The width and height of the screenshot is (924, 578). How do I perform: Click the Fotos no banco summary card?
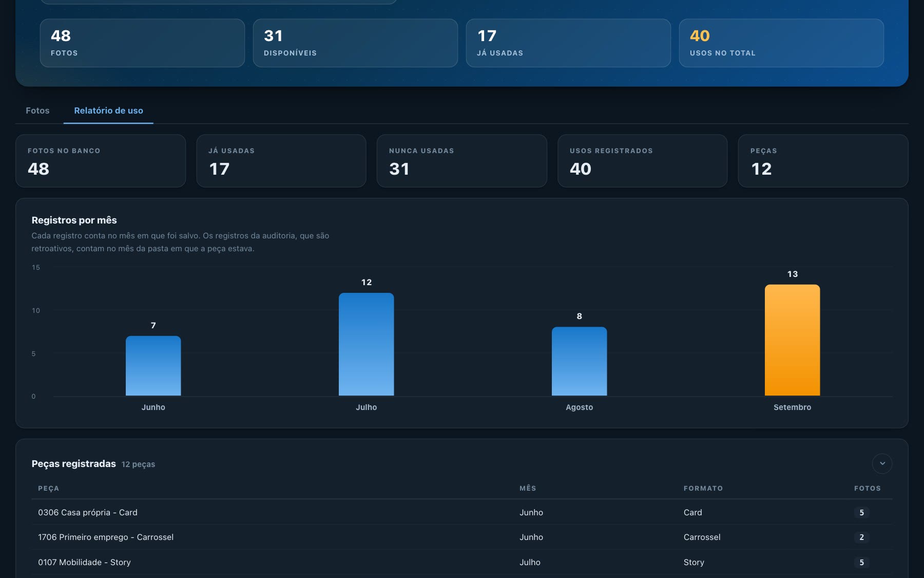pyautogui.click(x=101, y=161)
